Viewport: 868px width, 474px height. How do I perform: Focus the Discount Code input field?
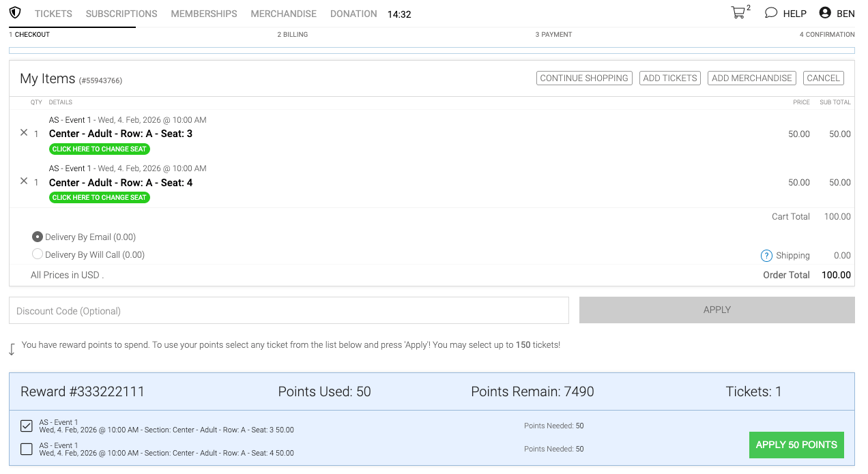point(289,310)
